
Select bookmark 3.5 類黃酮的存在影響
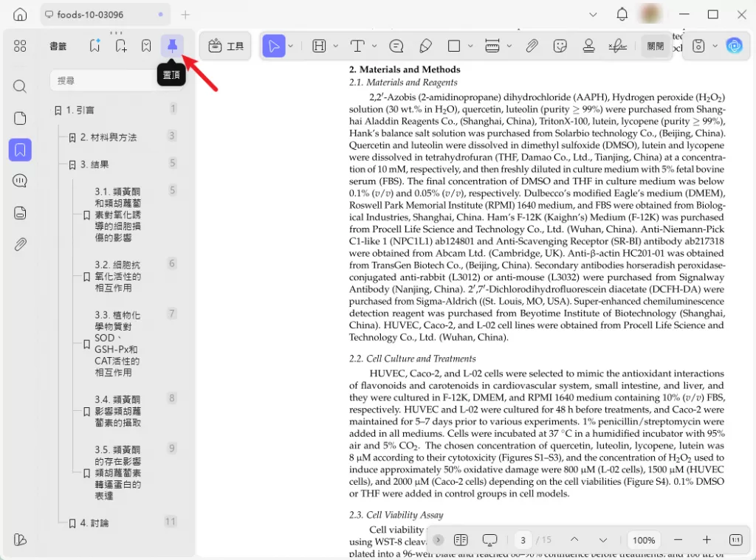coord(117,473)
